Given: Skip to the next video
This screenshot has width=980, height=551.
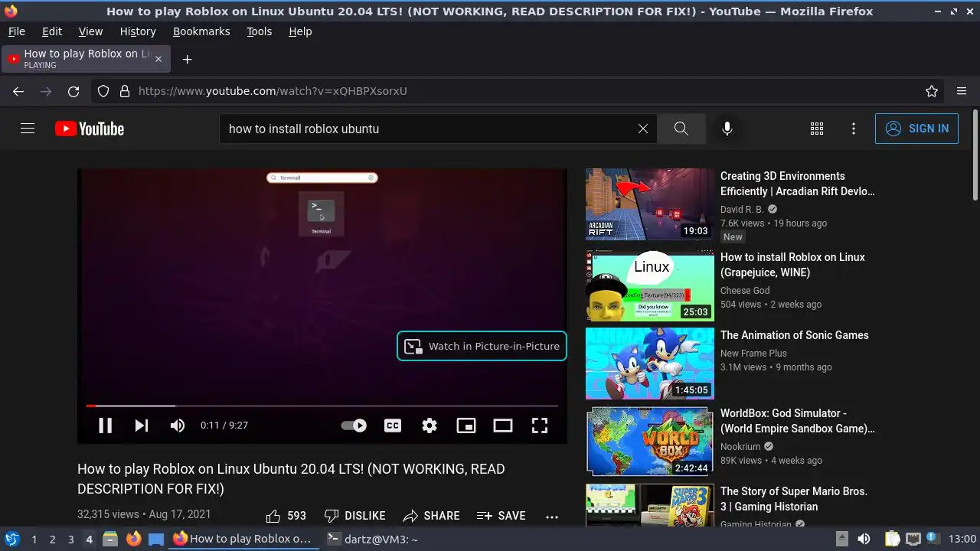Looking at the screenshot, I should click(142, 425).
